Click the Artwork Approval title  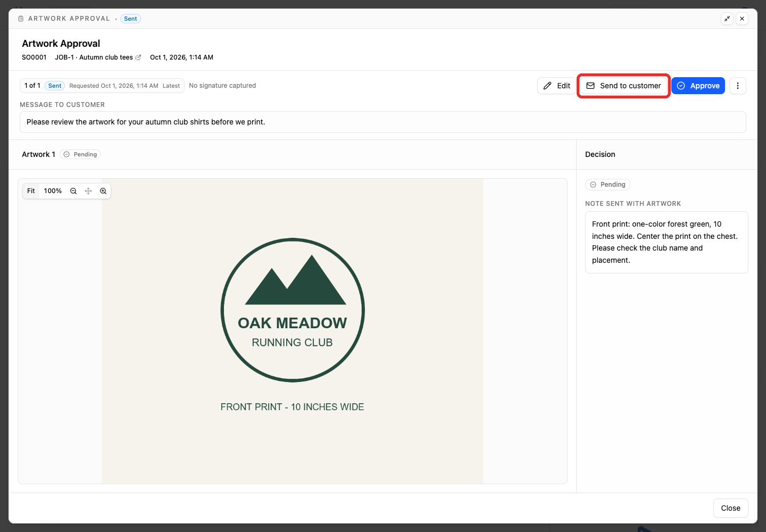(x=61, y=44)
